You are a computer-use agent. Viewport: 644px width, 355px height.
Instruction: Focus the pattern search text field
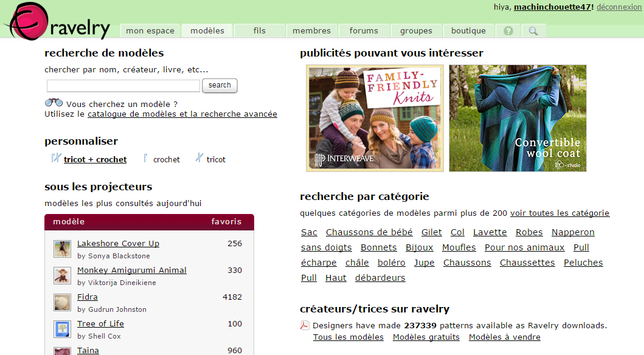[123, 86]
